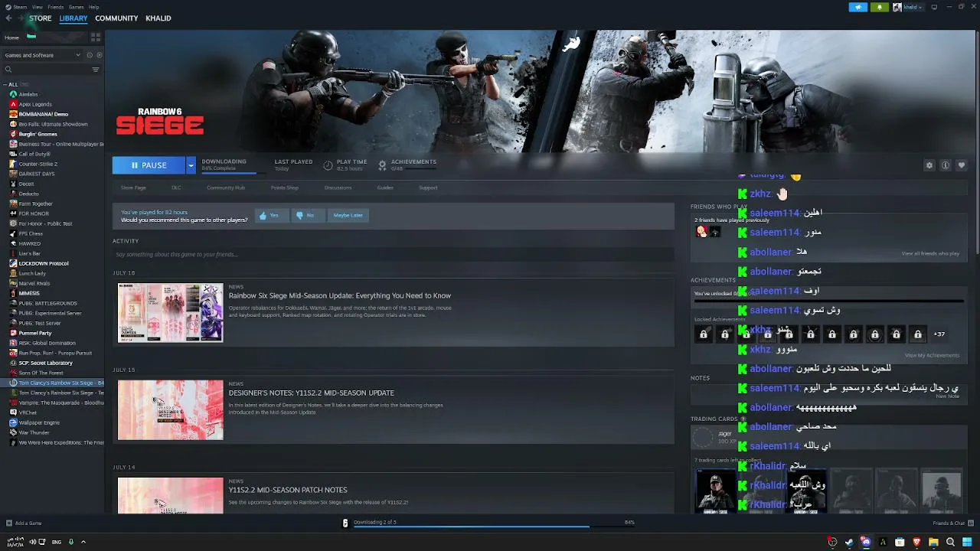Click the Windows taskbar search icon
The image size is (980, 551).
[950, 542]
